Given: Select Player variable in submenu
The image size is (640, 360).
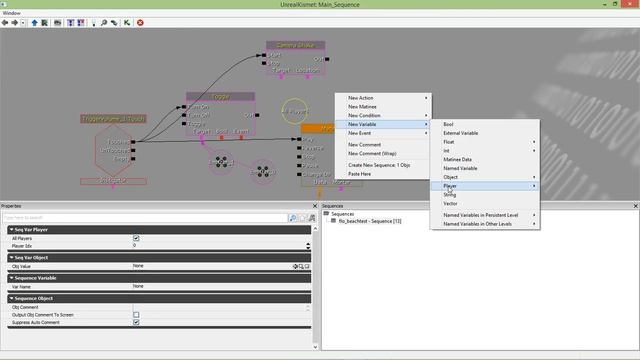Looking at the screenshot, I should click(x=485, y=186).
